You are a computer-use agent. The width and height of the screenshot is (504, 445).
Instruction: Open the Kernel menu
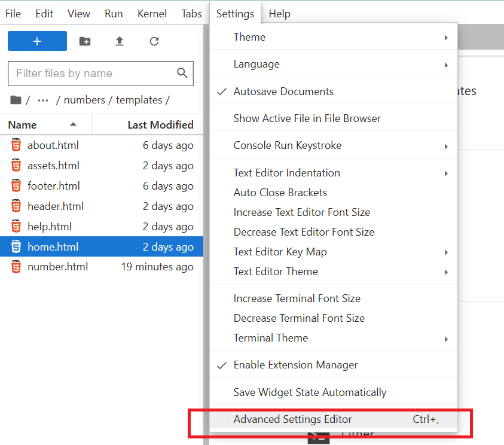click(x=152, y=14)
